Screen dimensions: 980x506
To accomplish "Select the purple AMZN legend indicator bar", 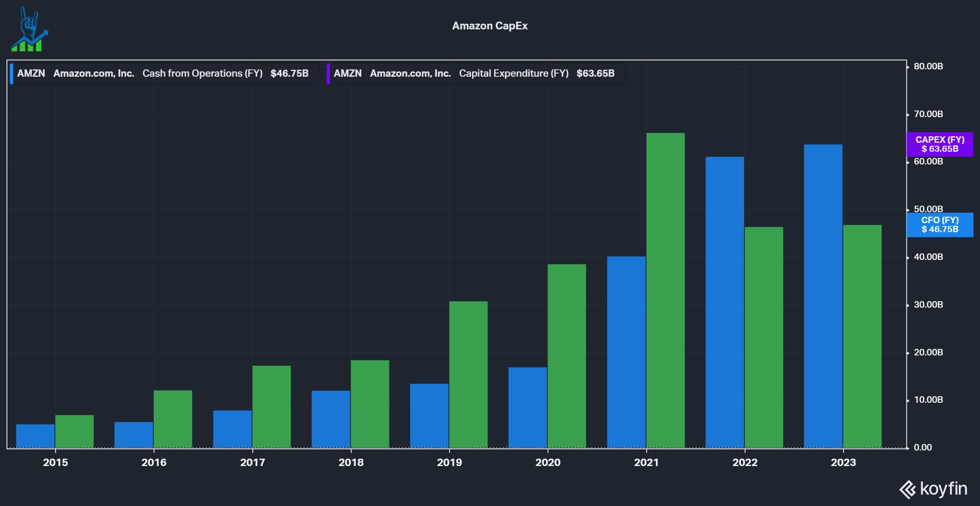I will click(329, 74).
